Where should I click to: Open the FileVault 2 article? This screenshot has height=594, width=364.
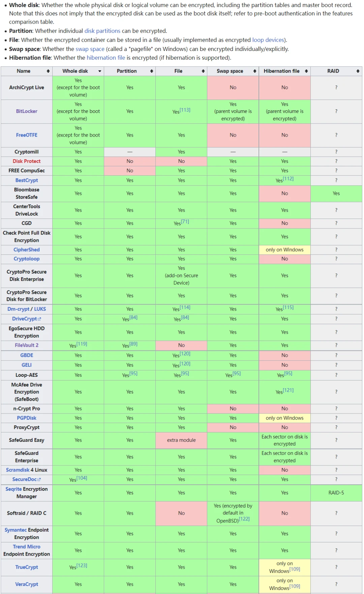[x=27, y=345]
